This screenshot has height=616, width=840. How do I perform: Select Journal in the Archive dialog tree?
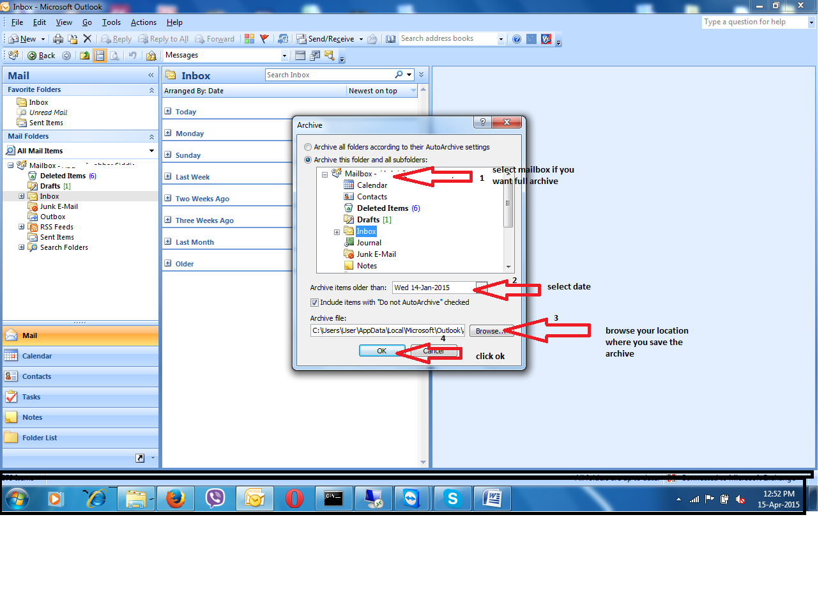[369, 243]
